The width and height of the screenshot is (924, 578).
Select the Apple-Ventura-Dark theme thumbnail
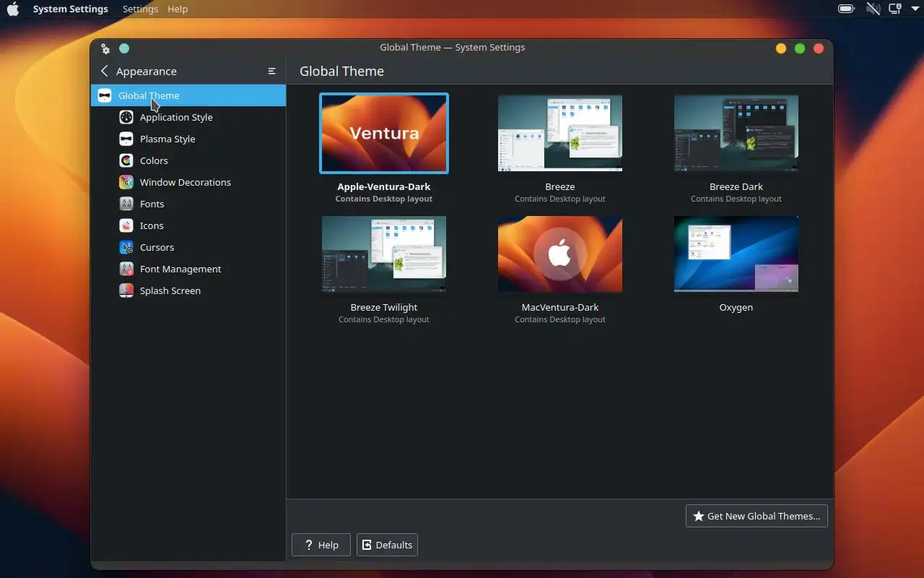pyautogui.click(x=384, y=133)
